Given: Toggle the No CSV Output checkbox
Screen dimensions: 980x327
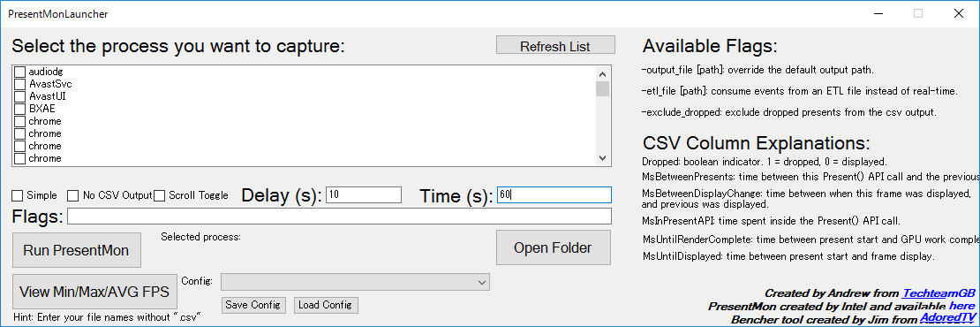Looking at the screenshot, I should point(73,195).
